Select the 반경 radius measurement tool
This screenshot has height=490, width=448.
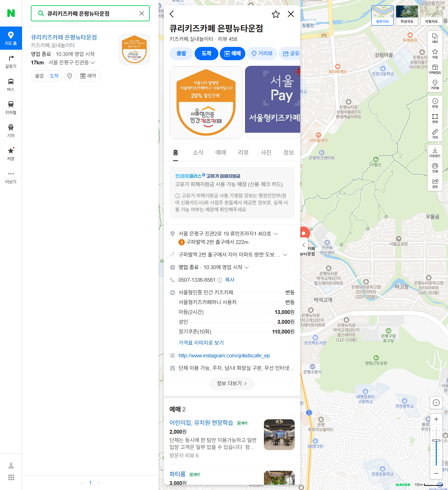pos(435,103)
